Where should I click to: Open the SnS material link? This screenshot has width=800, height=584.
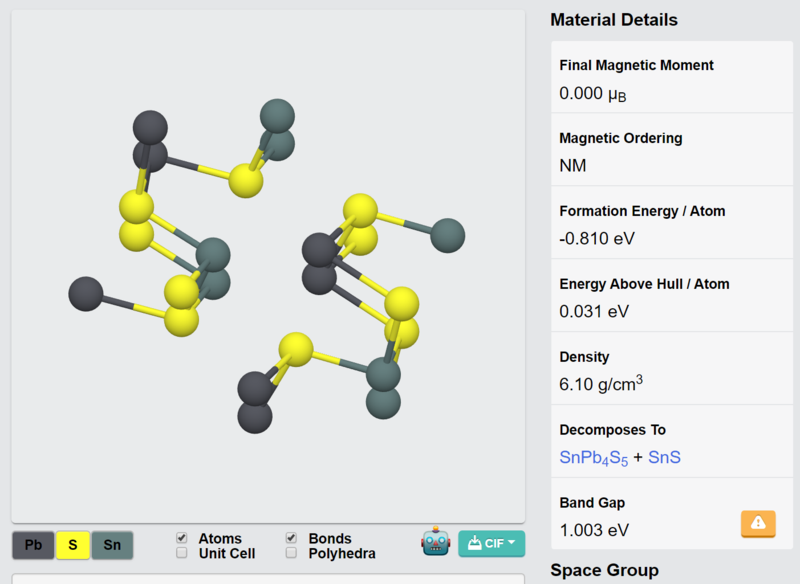664,457
